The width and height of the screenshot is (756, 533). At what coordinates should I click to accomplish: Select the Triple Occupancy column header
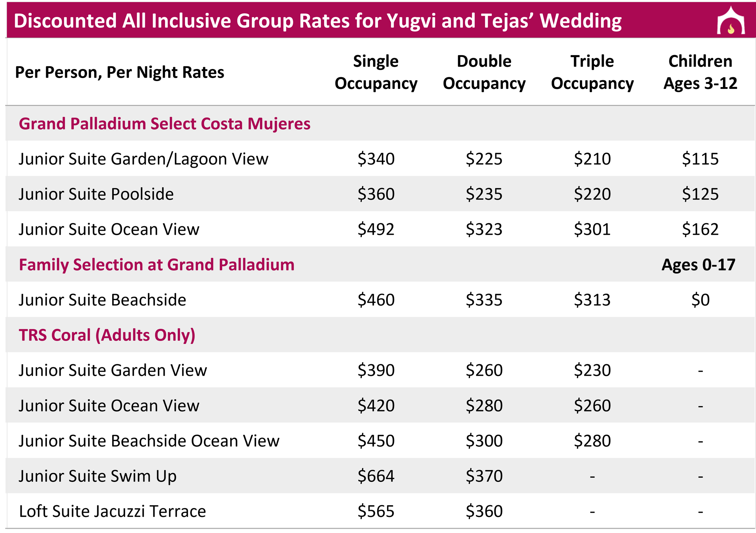(x=592, y=72)
